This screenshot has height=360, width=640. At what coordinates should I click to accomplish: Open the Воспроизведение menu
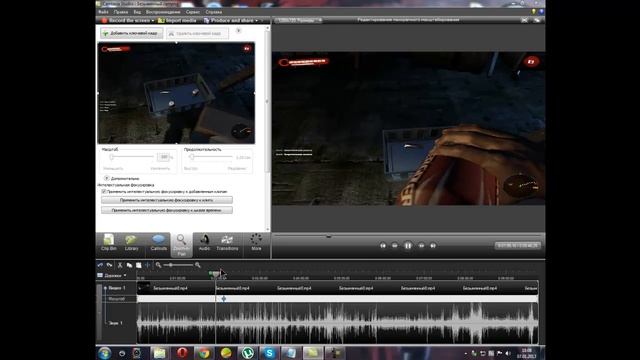pos(163,12)
